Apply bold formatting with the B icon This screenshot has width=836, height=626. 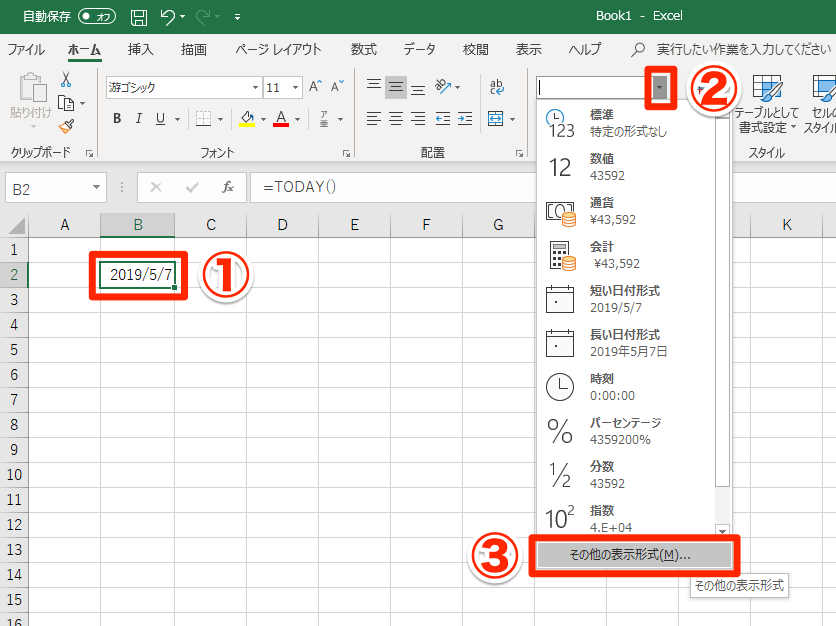(117, 118)
